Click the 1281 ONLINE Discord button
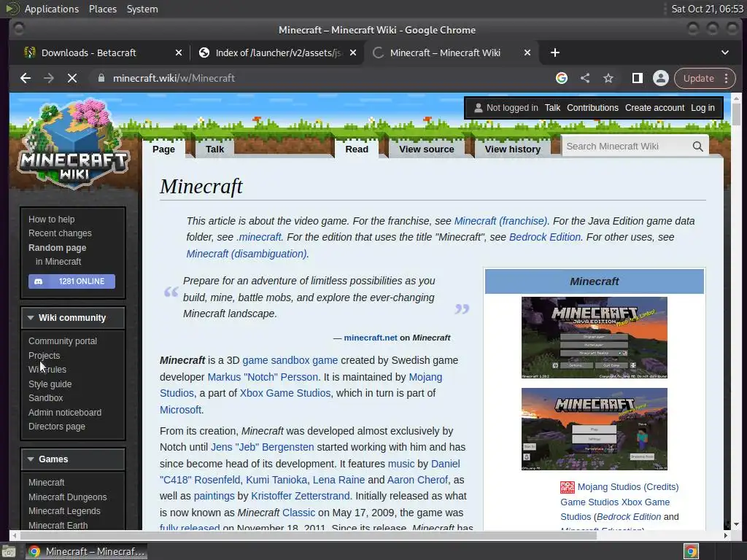747x560 pixels. pos(71,281)
